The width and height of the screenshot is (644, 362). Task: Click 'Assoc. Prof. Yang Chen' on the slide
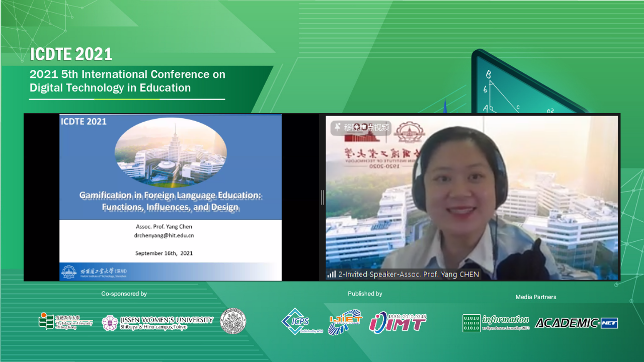click(x=164, y=226)
